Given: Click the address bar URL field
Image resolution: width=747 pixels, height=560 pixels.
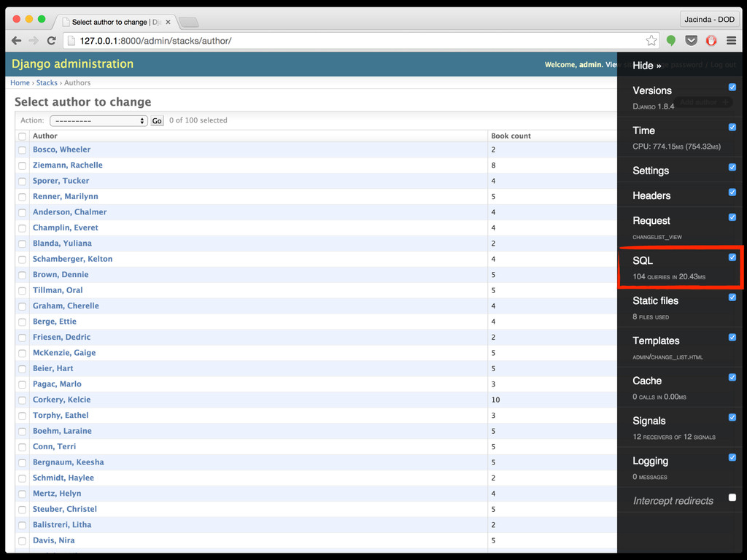Looking at the screenshot, I should (x=362, y=41).
